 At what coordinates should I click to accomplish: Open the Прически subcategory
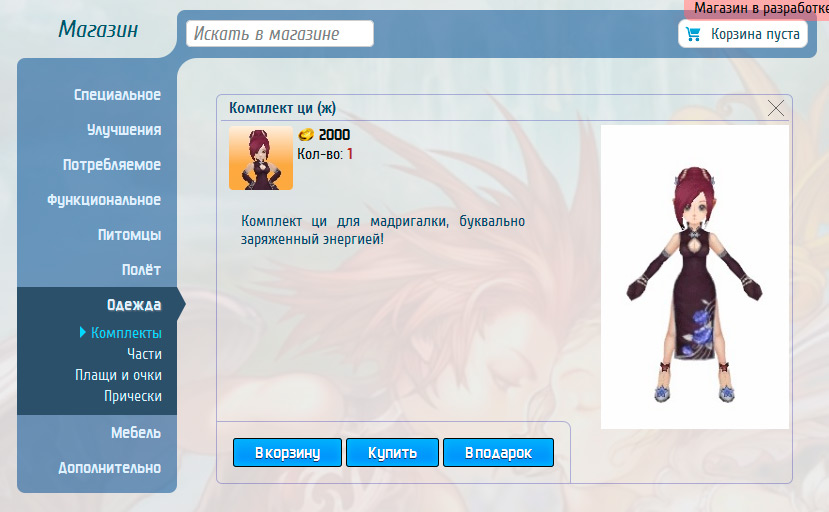132,396
